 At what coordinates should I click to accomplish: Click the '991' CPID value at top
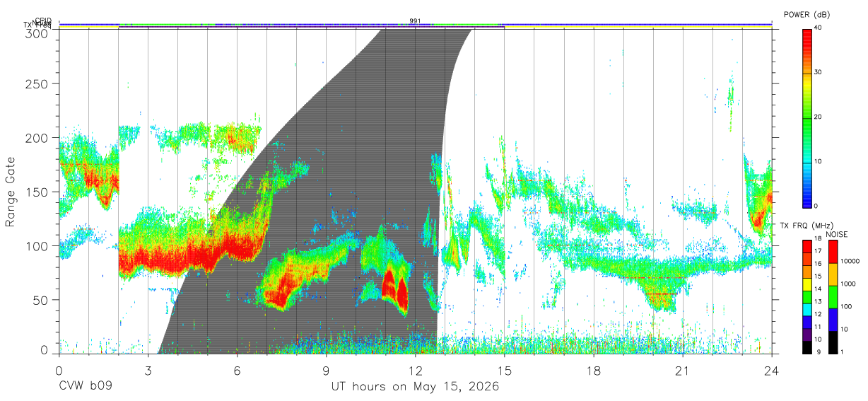pyautogui.click(x=416, y=21)
